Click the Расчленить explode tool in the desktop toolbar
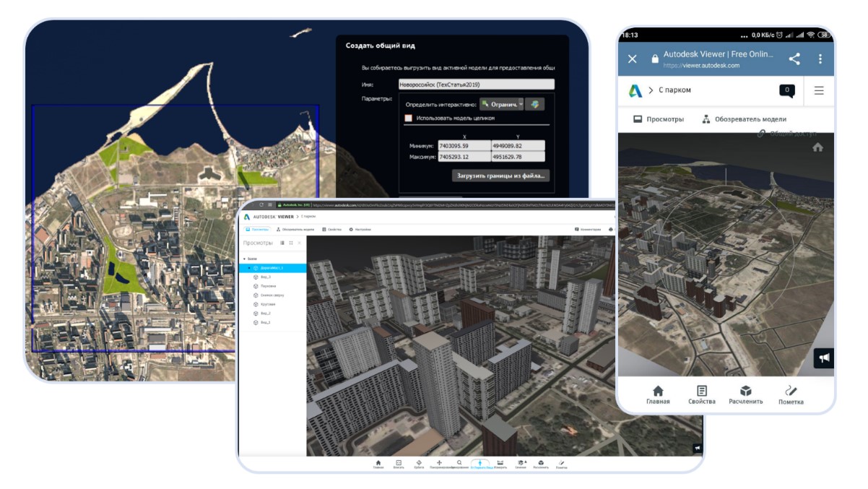Screen dimensions: 868x489 (542, 464)
